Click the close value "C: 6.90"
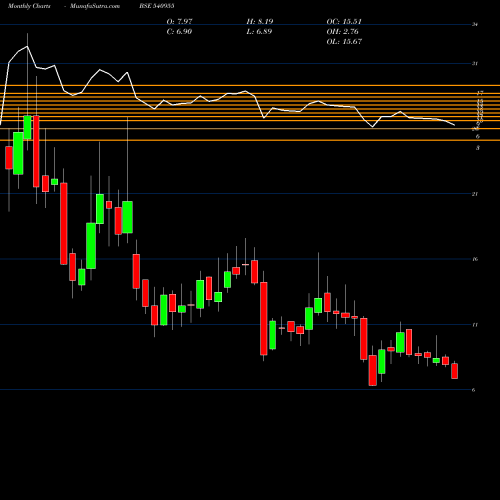This screenshot has width=500, height=500. 179,32
